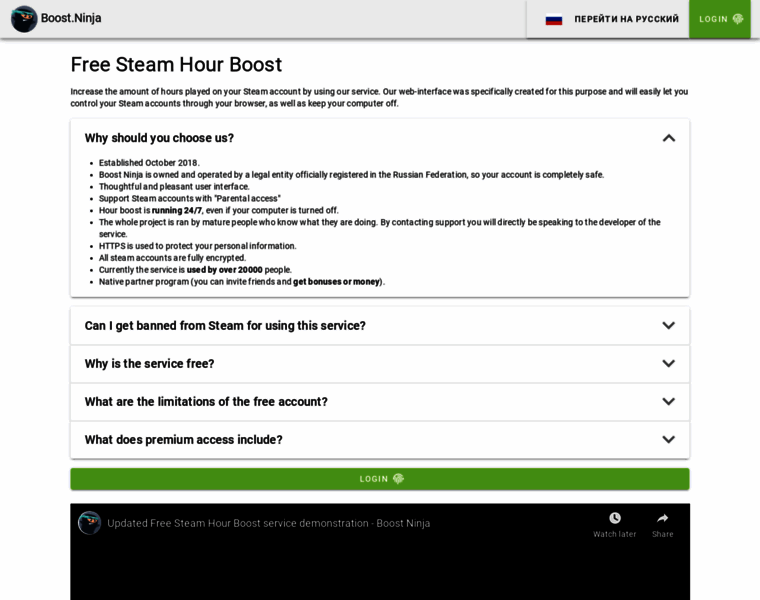Click "HTTPS is used to protect" bullet

pyautogui.click(x=197, y=246)
